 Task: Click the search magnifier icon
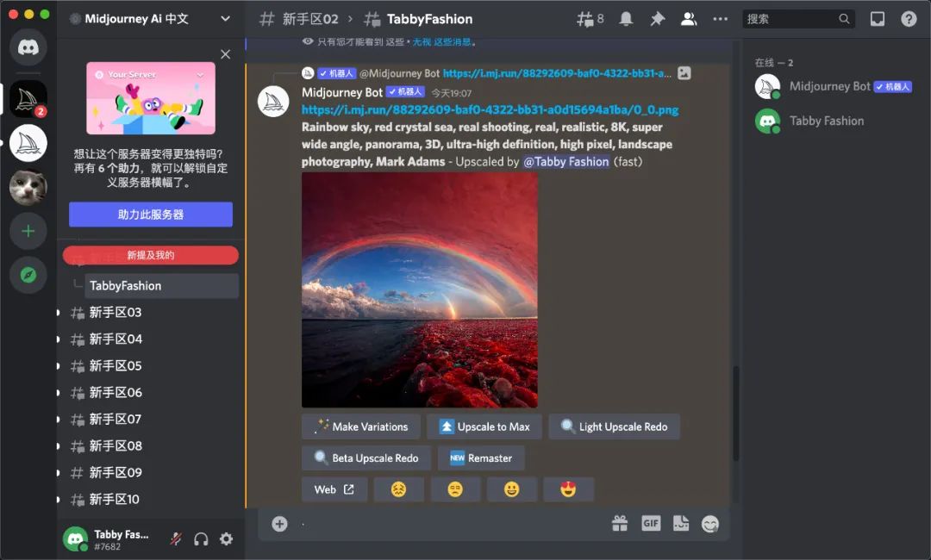tap(844, 19)
